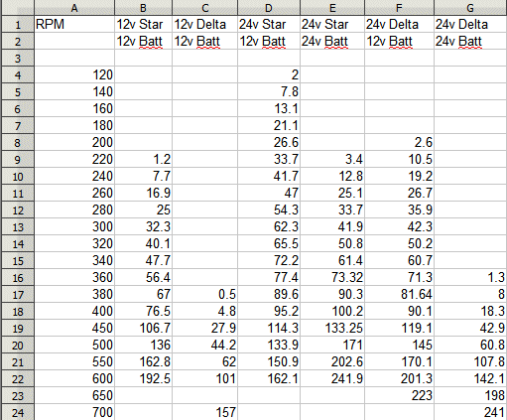The height and width of the screenshot is (420, 507).
Task: Select column D header
Action: coord(269,8)
